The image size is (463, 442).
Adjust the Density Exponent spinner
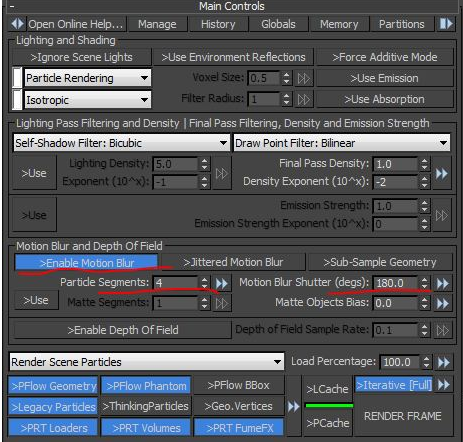pos(424,182)
